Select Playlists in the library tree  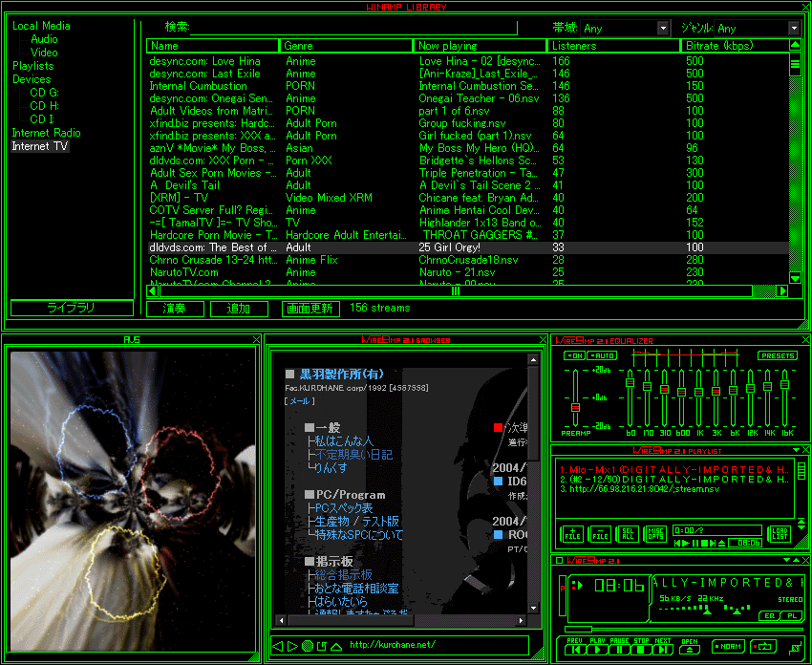33,66
